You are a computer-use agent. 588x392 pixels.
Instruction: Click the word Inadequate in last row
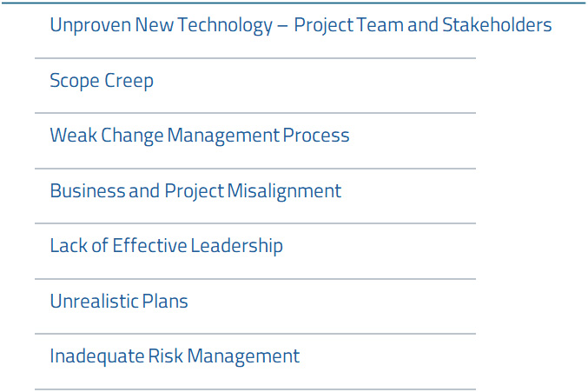tap(97, 356)
